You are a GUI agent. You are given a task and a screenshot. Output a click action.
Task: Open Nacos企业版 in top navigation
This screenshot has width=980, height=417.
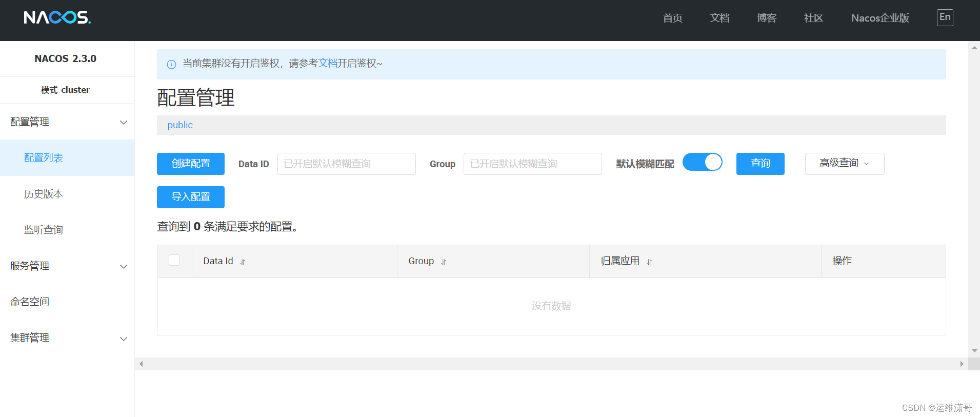[880, 18]
